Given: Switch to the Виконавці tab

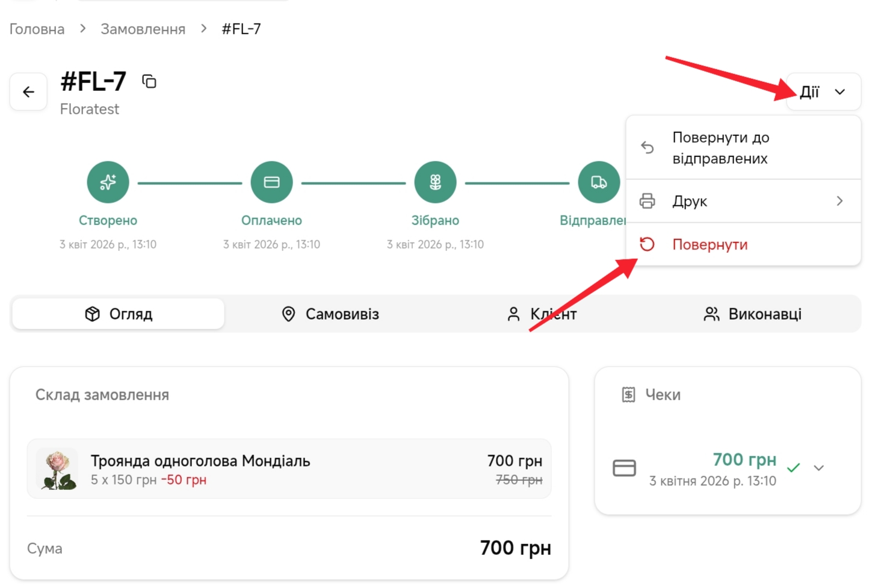Looking at the screenshot, I should click(752, 314).
